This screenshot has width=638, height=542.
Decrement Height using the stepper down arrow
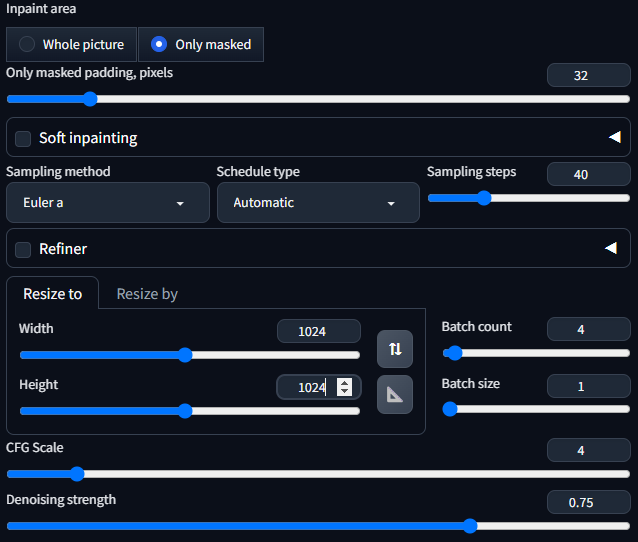(x=345, y=391)
